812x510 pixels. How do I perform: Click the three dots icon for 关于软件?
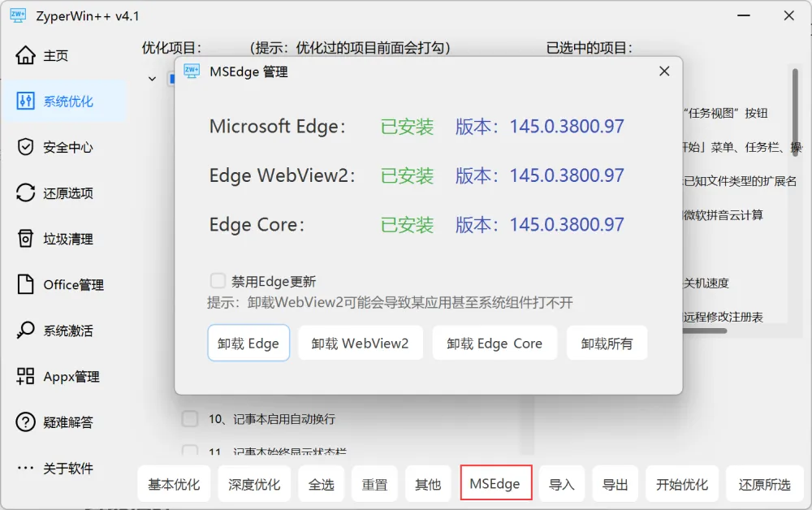pyautogui.click(x=25, y=468)
